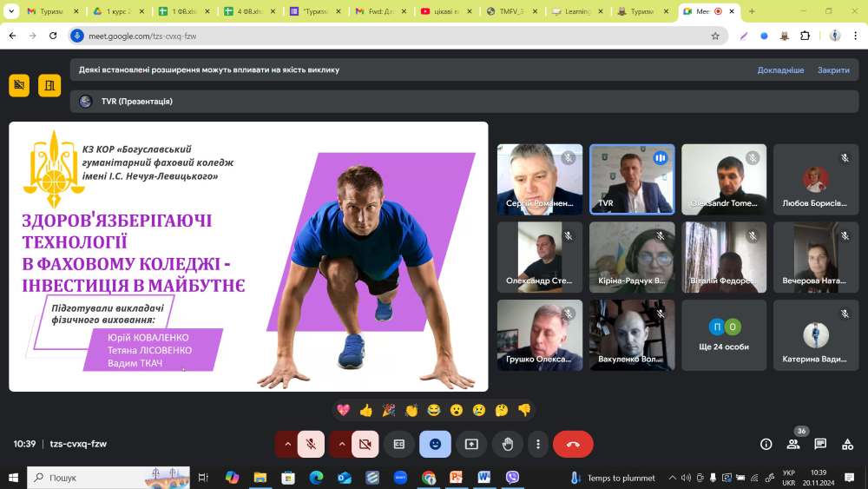Turn on the camera
The width and height of the screenshot is (868, 489).
365,444
